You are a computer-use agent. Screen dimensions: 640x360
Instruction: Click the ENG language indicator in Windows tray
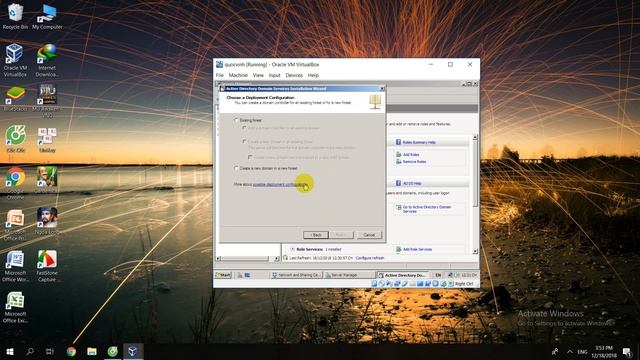point(582,351)
